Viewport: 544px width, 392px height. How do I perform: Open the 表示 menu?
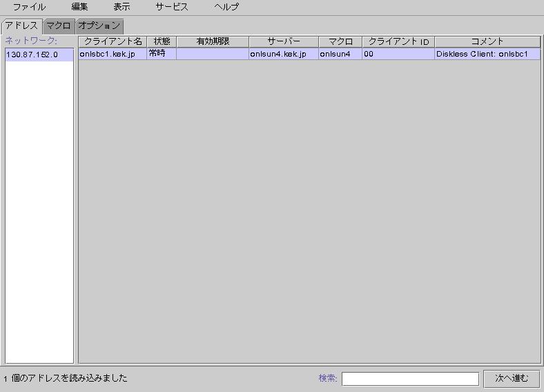coord(122,7)
